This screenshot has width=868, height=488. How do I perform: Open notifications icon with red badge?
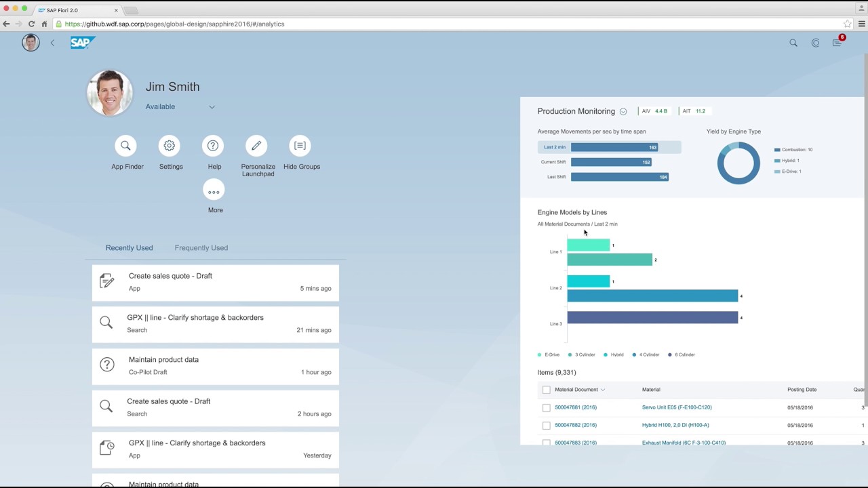pyautogui.click(x=838, y=42)
